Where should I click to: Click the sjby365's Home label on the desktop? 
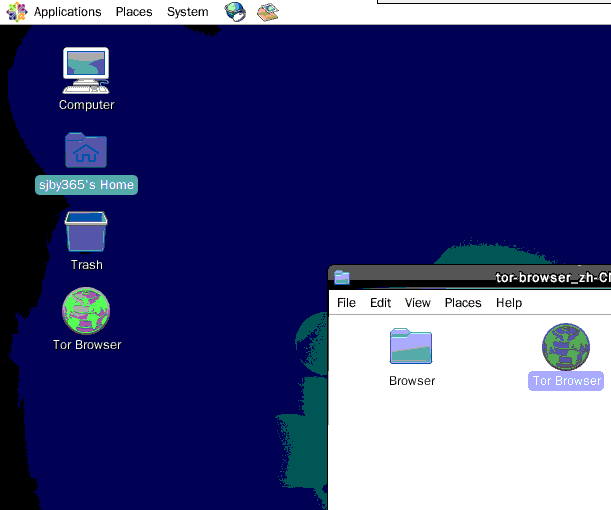pos(86,185)
